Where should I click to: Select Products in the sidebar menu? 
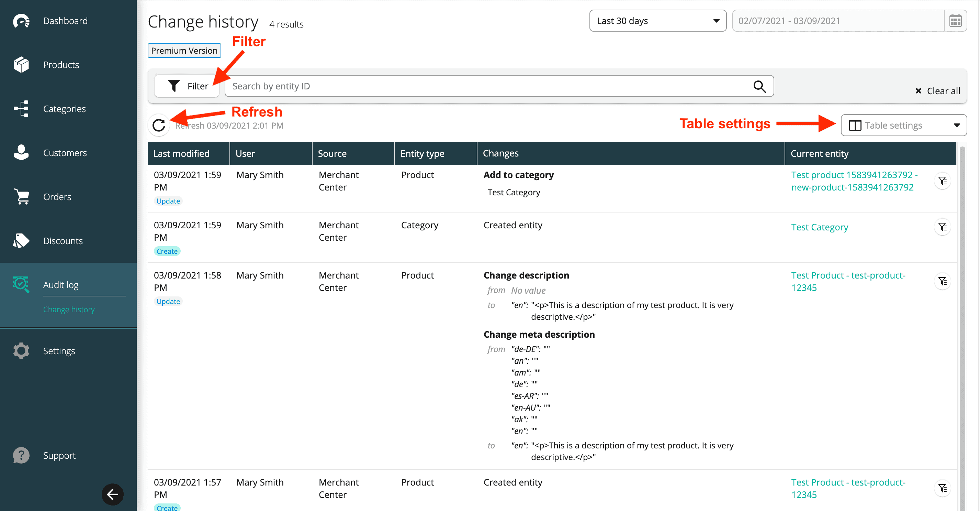pyautogui.click(x=61, y=65)
